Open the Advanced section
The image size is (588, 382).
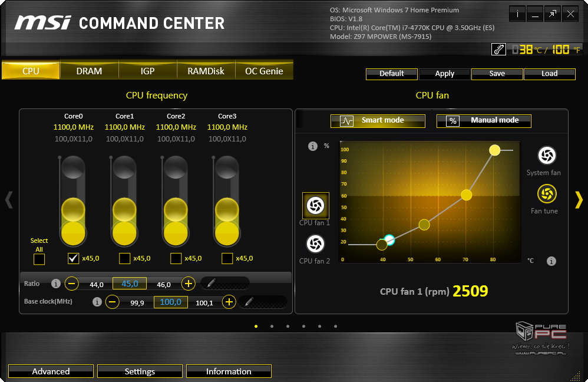pyautogui.click(x=51, y=371)
